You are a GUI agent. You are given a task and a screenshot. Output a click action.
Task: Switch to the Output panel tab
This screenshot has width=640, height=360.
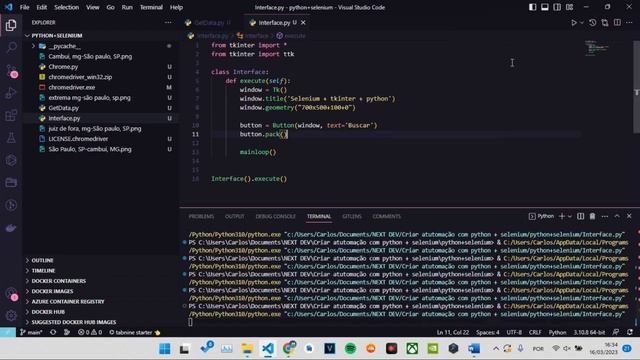tap(235, 216)
